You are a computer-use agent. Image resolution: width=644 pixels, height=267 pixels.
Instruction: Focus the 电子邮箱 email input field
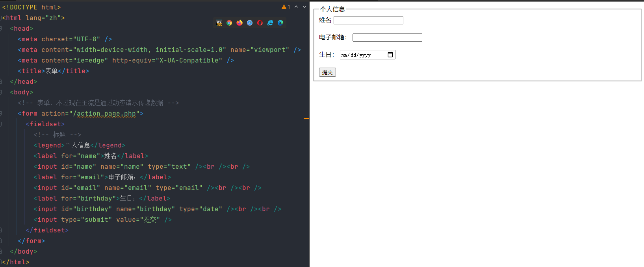pos(387,38)
